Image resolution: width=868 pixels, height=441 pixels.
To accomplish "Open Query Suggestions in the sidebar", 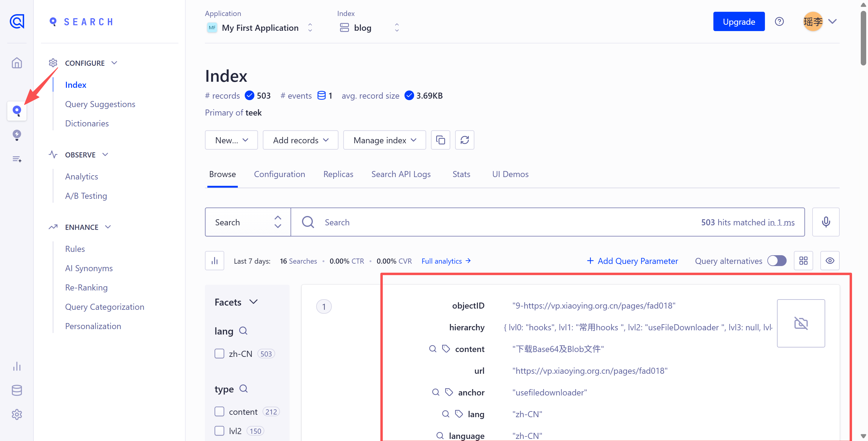I will [x=100, y=104].
